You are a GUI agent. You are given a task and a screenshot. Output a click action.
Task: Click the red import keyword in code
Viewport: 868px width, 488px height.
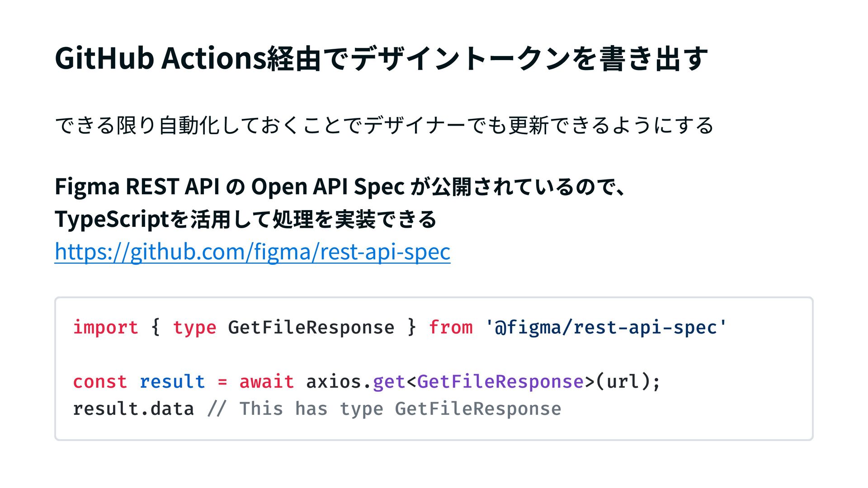click(x=105, y=327)
